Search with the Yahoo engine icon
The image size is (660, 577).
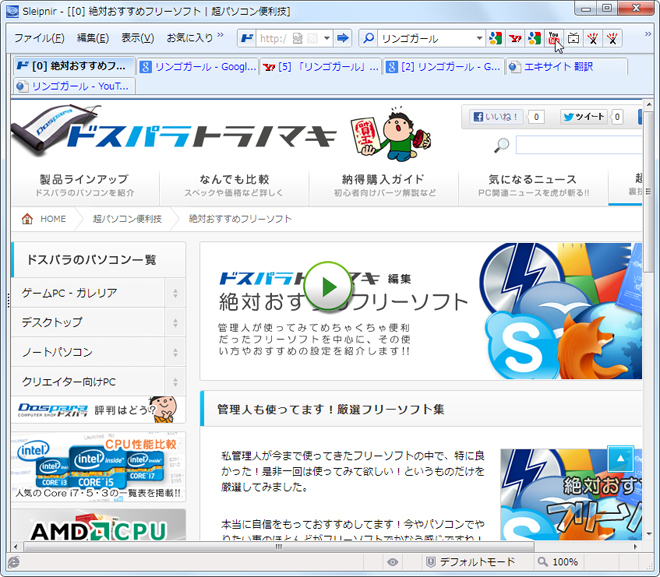pos(515,39)
